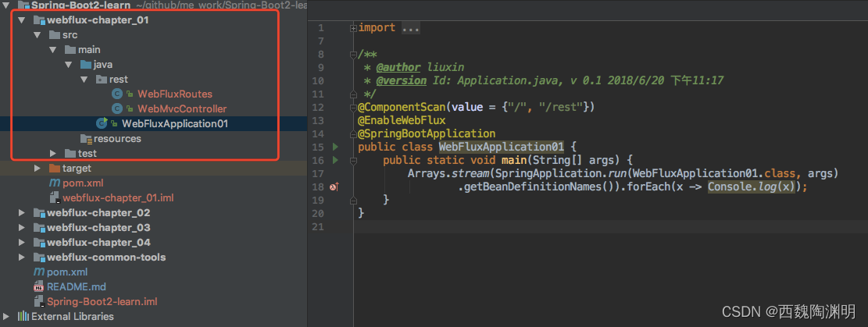Click the test folder icon

(x=70, y=153)
